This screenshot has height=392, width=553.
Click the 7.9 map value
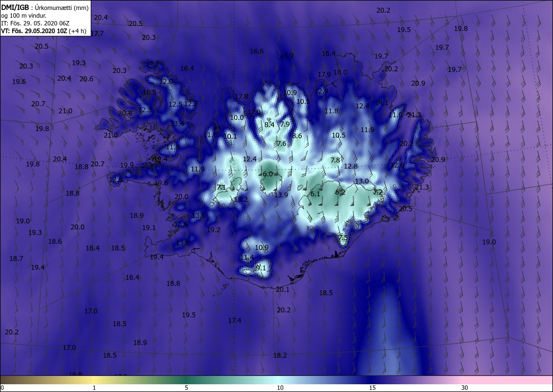(x=285, y=124)
